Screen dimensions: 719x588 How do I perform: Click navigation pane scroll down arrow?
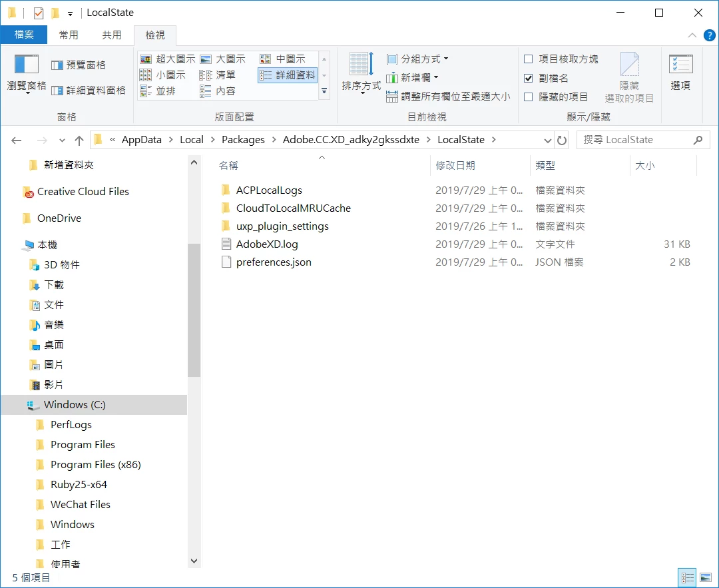pos(194,561)
